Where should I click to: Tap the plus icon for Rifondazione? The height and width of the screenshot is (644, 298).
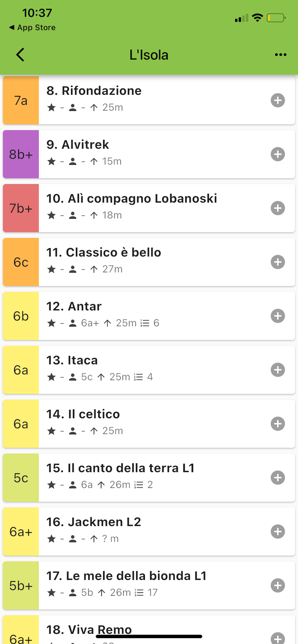tap(278, 100)
